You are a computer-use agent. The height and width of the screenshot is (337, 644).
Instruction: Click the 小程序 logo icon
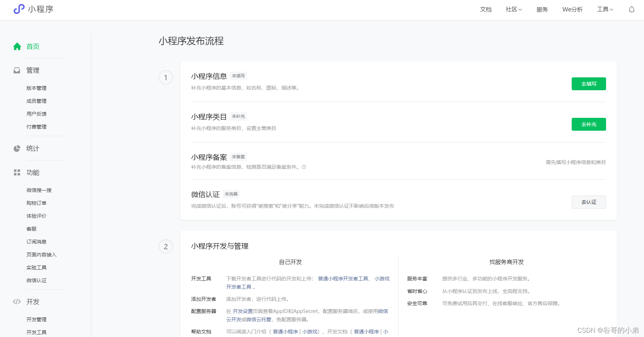19,9
